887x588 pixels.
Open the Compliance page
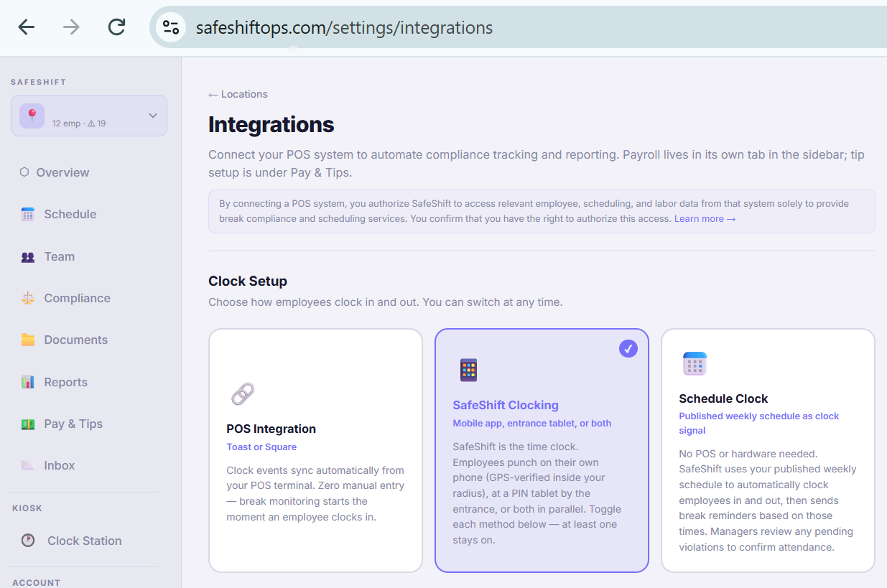point(77,298)
